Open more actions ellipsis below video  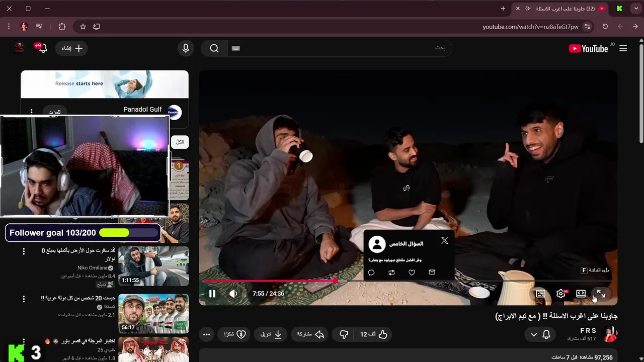point(206,334)
